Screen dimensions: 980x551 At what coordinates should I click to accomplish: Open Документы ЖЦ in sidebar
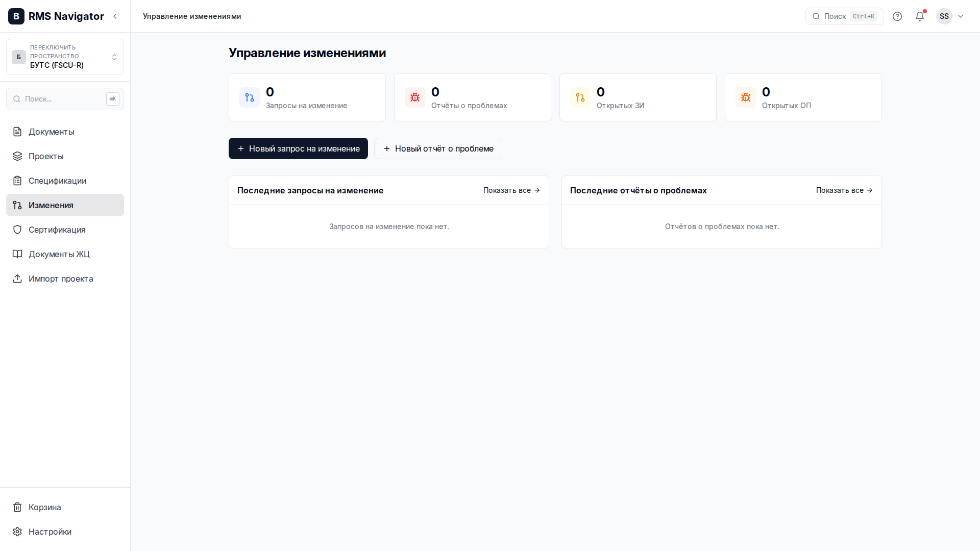[65, 254]
